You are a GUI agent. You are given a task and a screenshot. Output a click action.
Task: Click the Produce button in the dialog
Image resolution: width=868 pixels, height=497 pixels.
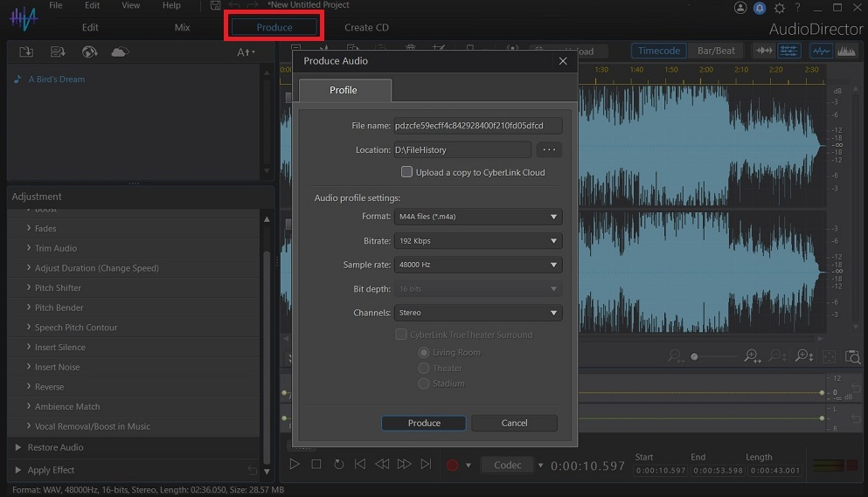pos(423,423)
